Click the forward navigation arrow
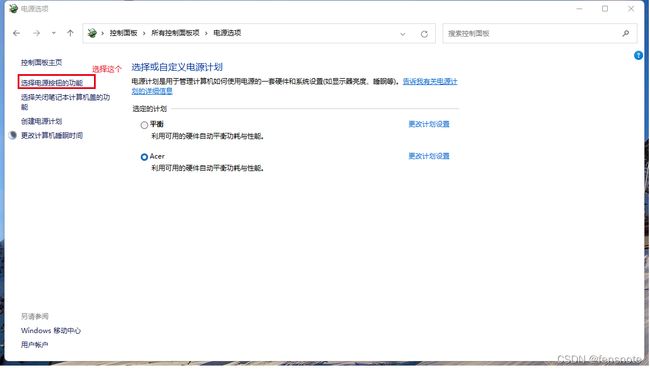This screenshot has width=650, height=369. pos(36,33)
